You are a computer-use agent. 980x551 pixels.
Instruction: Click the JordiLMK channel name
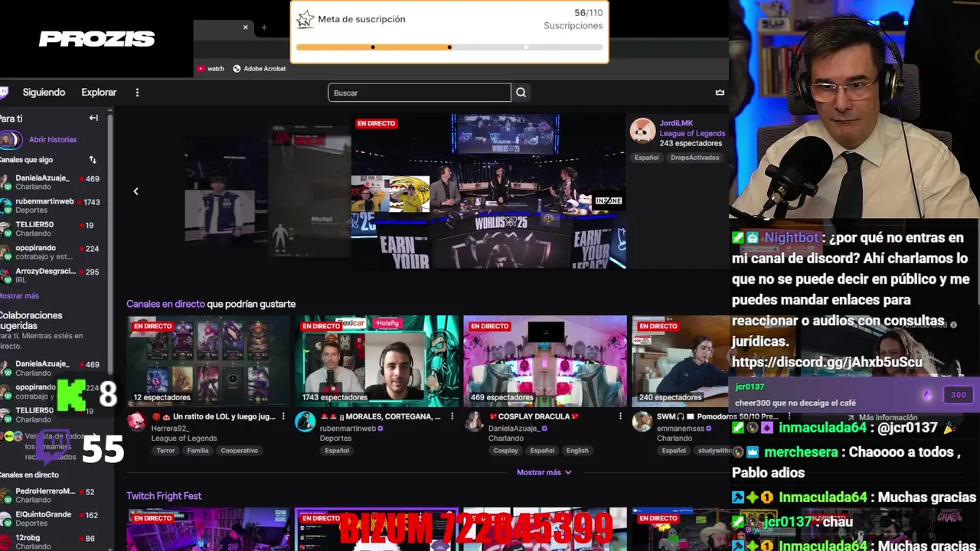676,123
